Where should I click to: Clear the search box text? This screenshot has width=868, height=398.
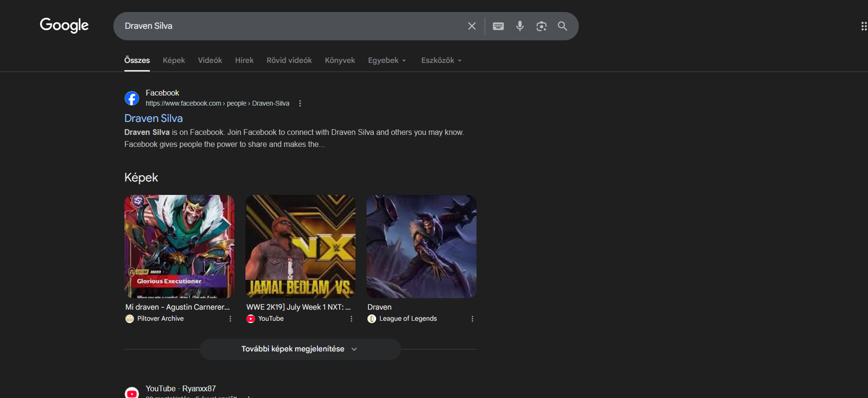coord(472,26)
